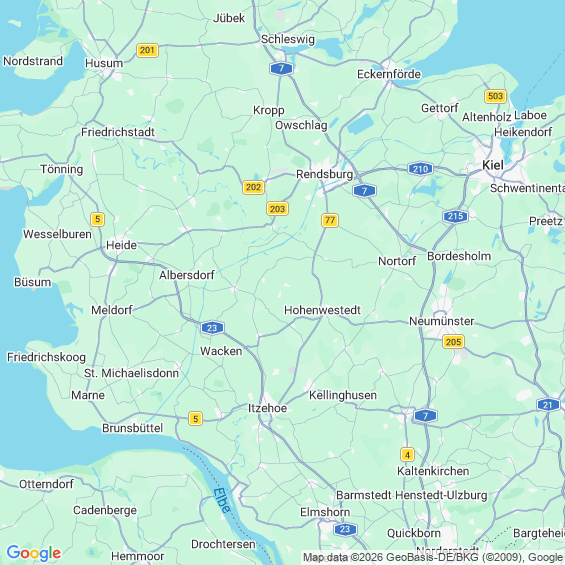Select the Brunsbüttel town label
This screenshot has width=565, height=565.
coord(133,428)
